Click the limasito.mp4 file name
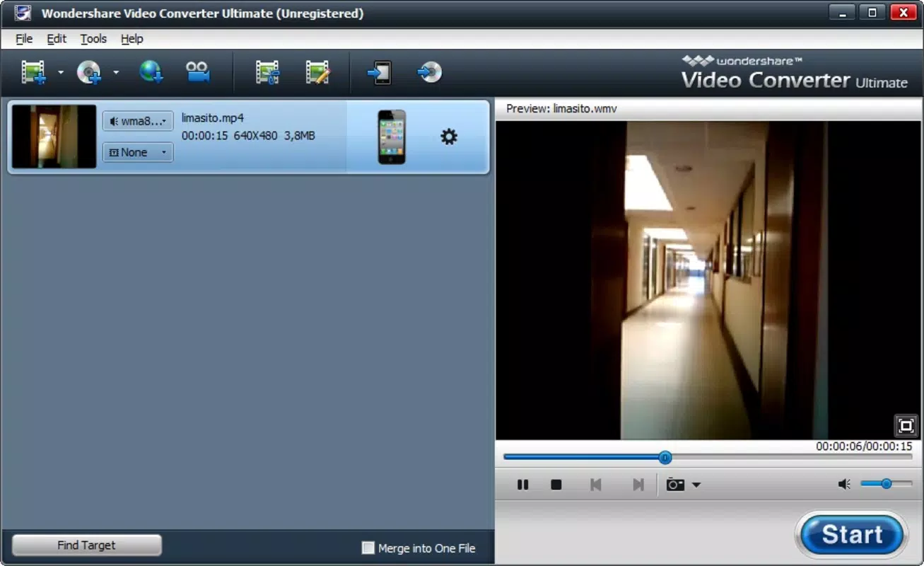Image resolution: width=924 pixels, height=566 pixels. click(213, 118)
